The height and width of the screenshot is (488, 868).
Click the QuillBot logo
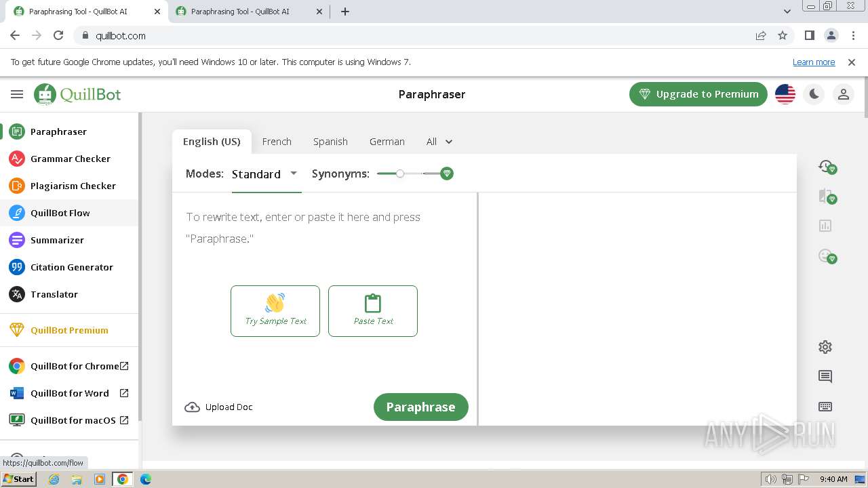tap(77, 94)
